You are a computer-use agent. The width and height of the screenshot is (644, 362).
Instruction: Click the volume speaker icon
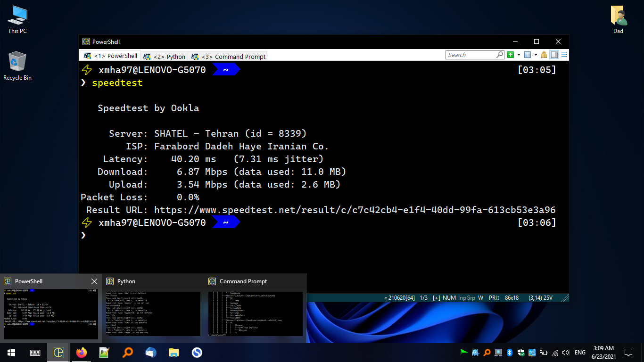566,352
